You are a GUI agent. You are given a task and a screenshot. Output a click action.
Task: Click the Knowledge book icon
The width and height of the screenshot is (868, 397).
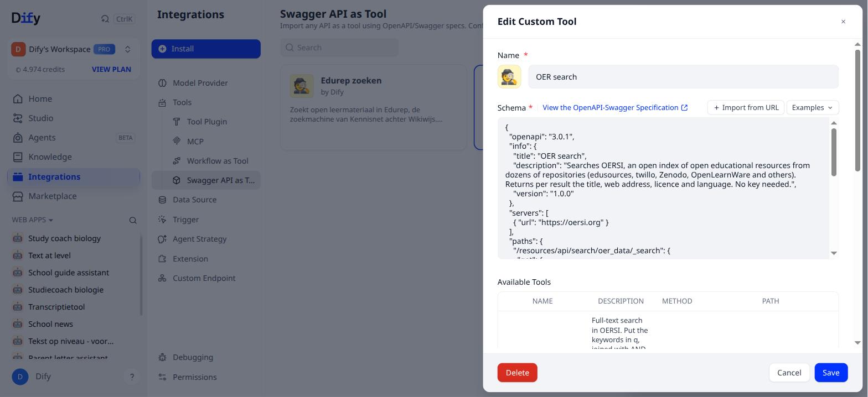[18, 157]
